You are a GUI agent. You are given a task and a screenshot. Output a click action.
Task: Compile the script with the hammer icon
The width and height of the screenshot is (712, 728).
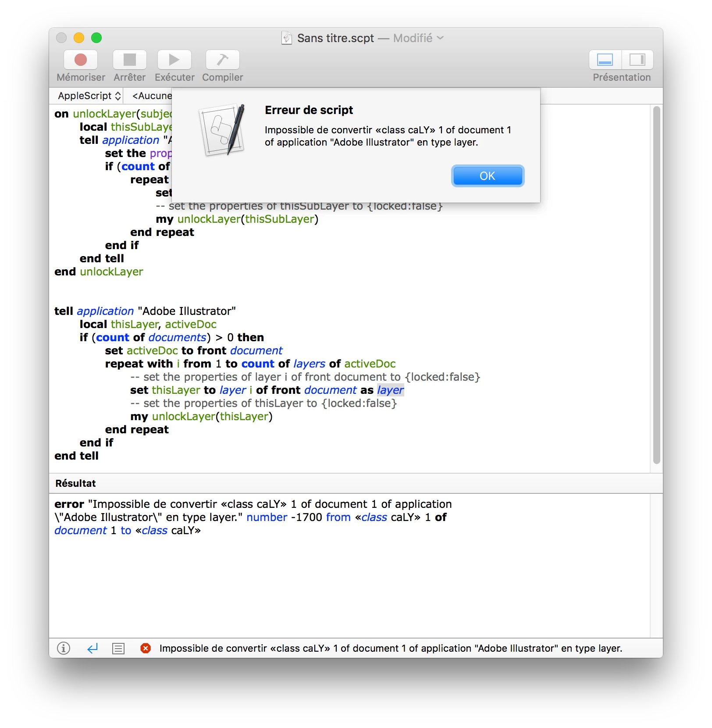click(223, 60)
